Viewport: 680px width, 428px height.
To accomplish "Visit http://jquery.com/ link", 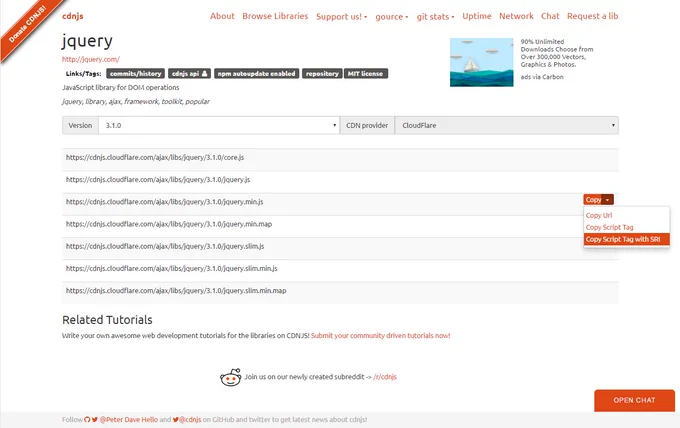I will click(91, 59).
